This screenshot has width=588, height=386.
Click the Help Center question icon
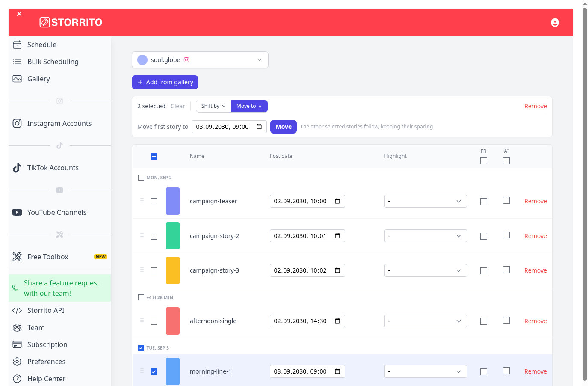(17, 379)
